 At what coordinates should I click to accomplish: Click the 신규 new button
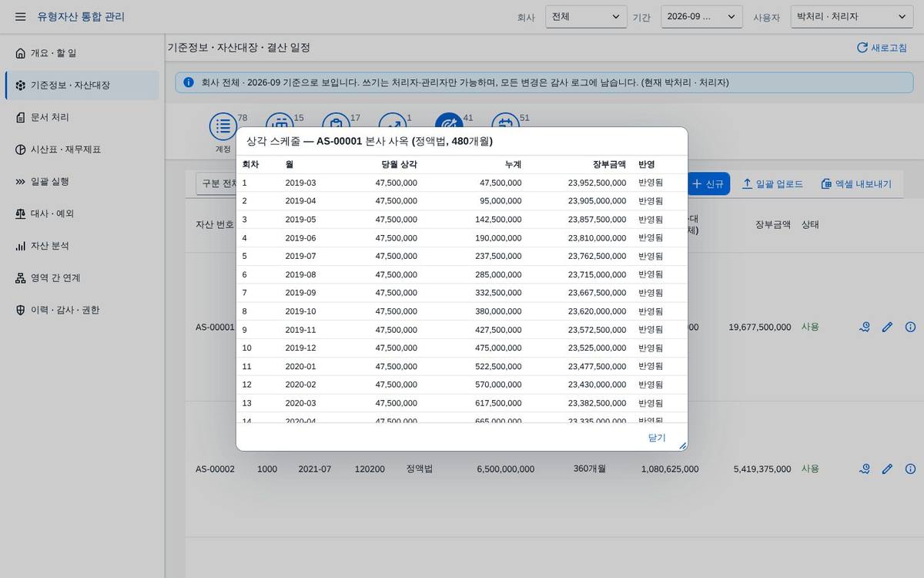click(708, 183)
